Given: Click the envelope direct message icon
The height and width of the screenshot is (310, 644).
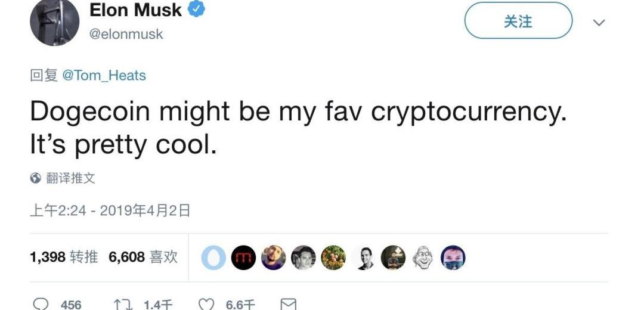Looking at the screenshot, I should tap(288, 304).
